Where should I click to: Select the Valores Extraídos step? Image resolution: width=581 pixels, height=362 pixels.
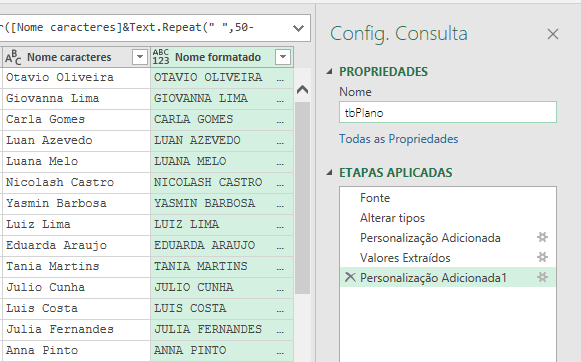tap(448, 258)
